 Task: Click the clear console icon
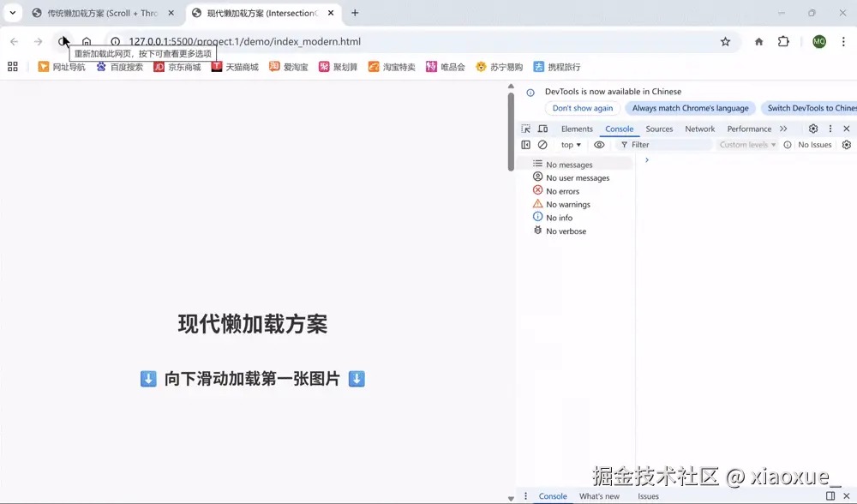tap(542, 145)
